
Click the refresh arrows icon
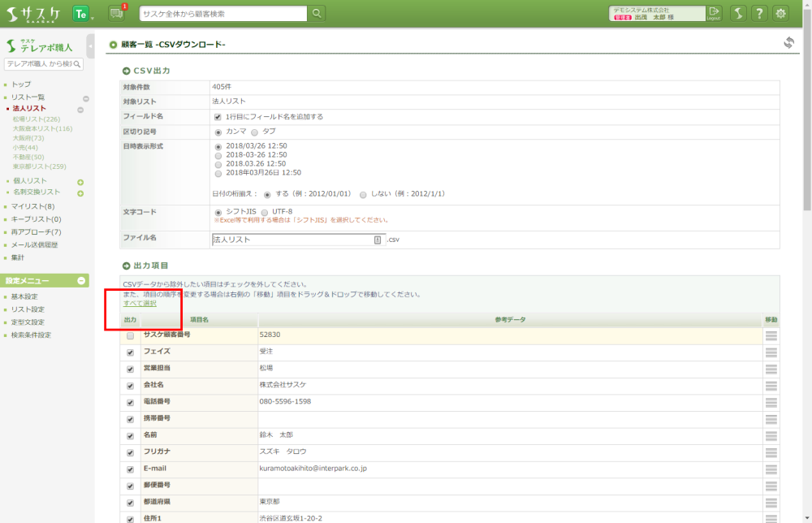click(788, 43)
